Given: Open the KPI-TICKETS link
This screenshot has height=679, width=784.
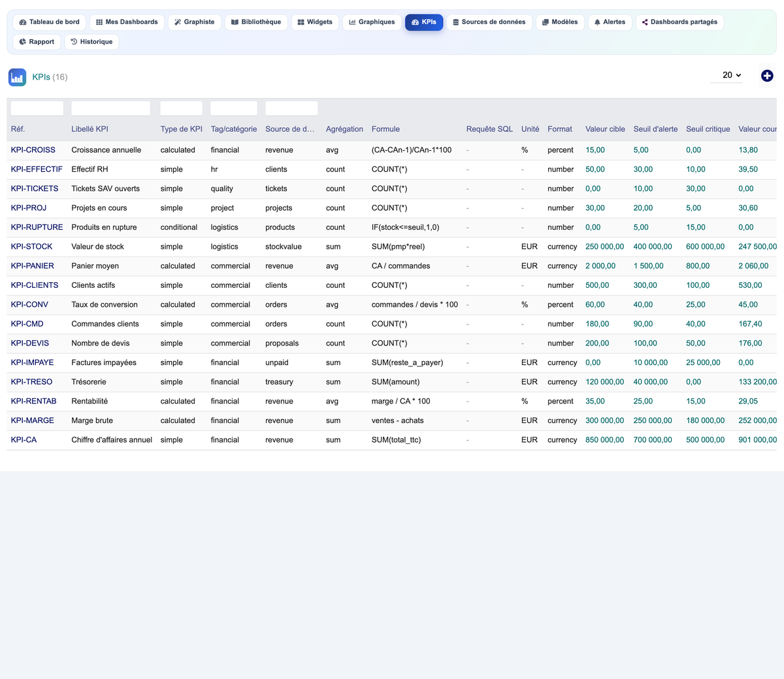Looking at the screenshot, I should [x=35, y=189].
